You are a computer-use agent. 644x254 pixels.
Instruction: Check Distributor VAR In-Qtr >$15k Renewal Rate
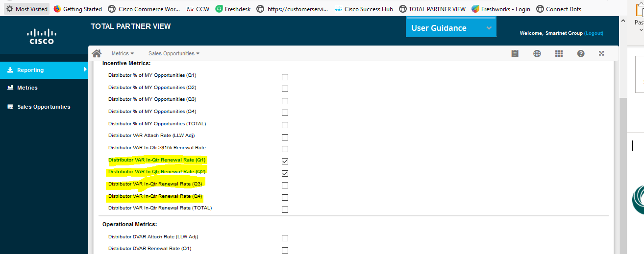pos(285,149)
